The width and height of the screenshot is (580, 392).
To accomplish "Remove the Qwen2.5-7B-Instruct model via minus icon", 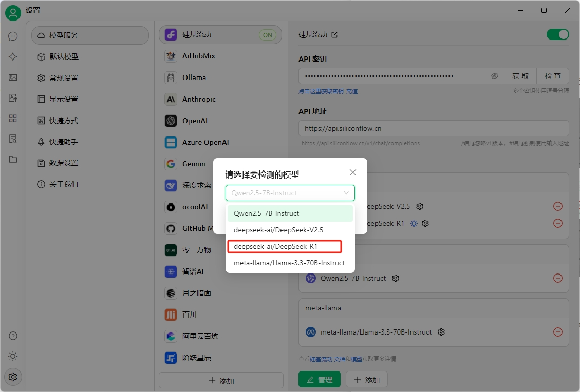I will 558,278.
